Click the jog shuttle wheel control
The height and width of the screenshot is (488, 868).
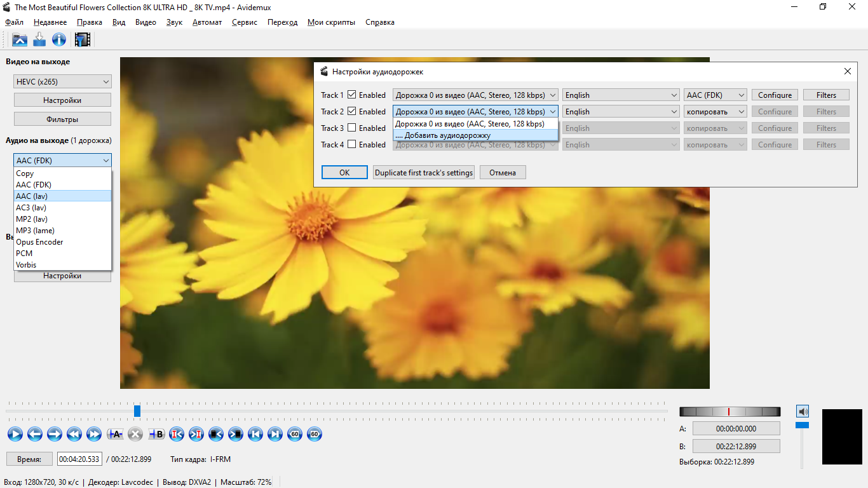click(729, 411)
